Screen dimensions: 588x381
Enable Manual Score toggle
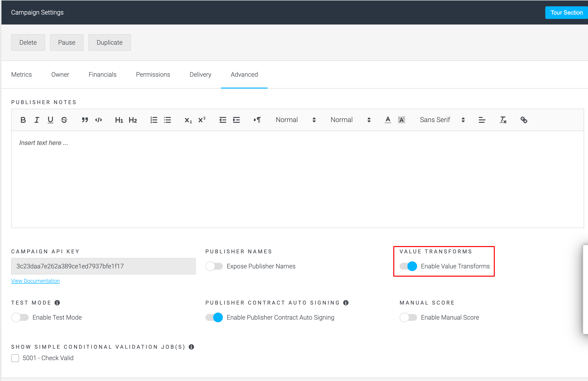pyautogui.click(x=408, y=317)
